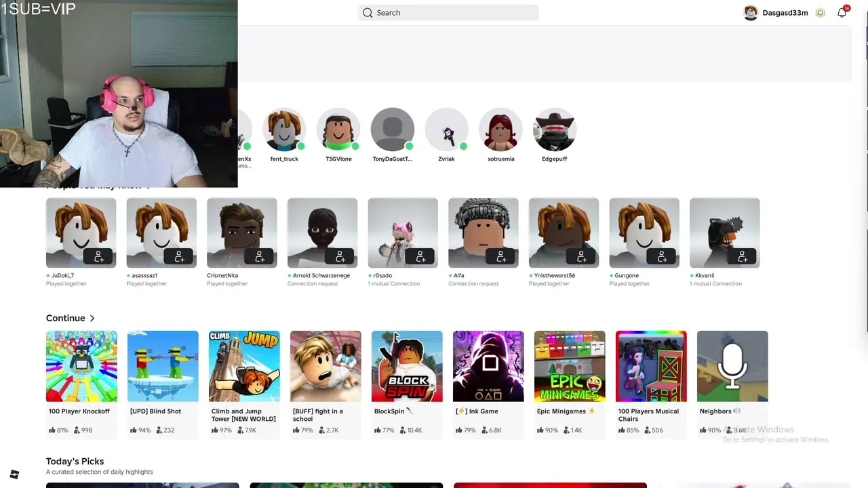868x488 pixels.
Task: Open sotruemia friend avatar
Action: pos(501,129)
